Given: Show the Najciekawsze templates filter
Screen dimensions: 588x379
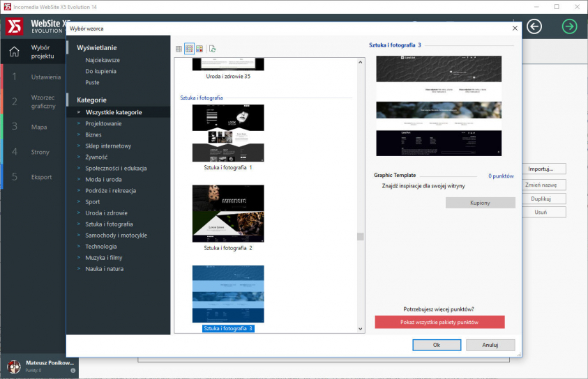Looking at the screenshot, I should (x=103, y=60).
